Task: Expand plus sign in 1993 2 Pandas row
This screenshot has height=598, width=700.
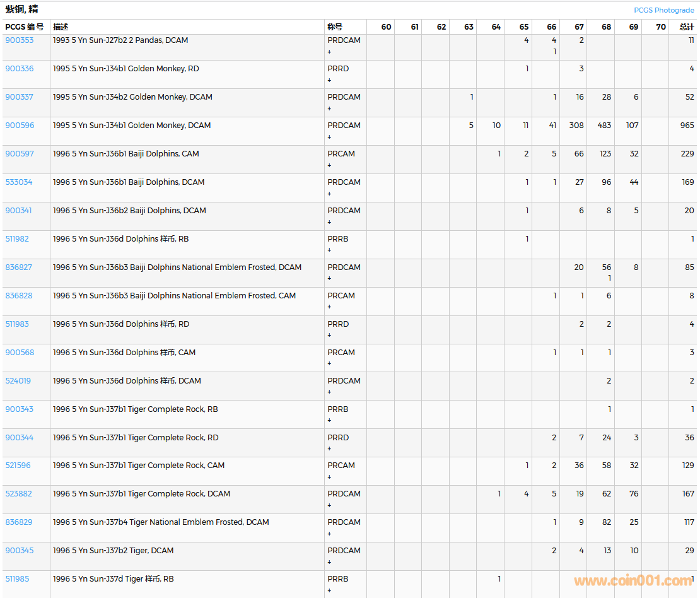Action: click(329, 52)
